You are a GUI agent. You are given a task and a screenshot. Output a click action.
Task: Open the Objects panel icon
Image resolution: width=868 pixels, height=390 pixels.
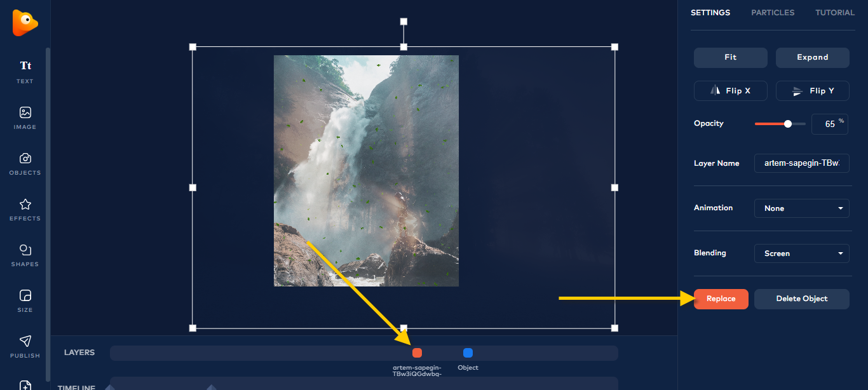25,158
